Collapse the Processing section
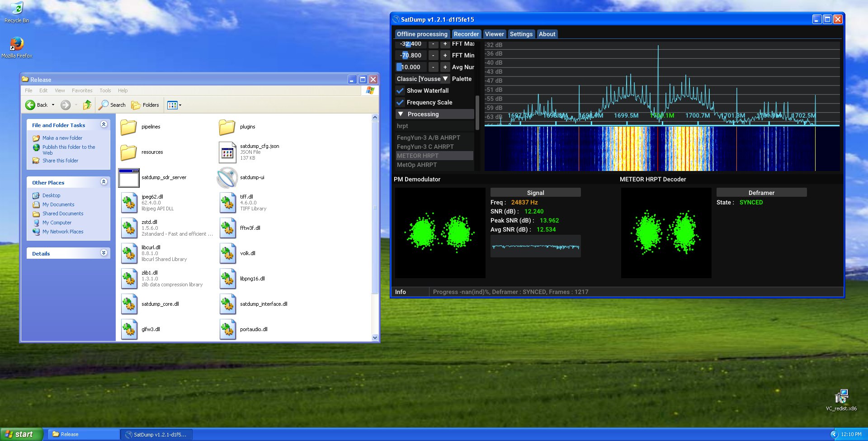Screen dimensions: 868x441 pyautogui.click(x=435, y=114)
